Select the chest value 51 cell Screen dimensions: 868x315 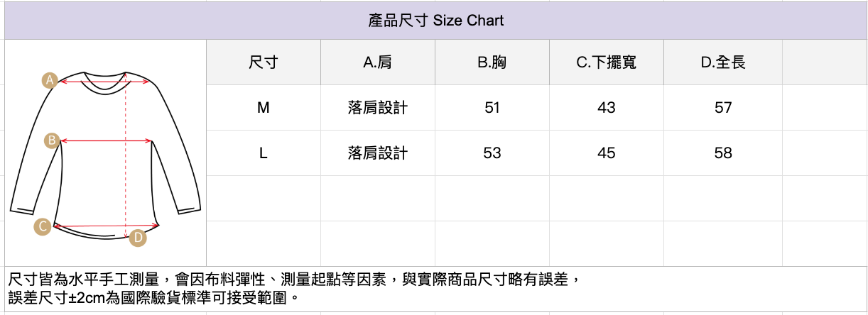click(492, 108)
